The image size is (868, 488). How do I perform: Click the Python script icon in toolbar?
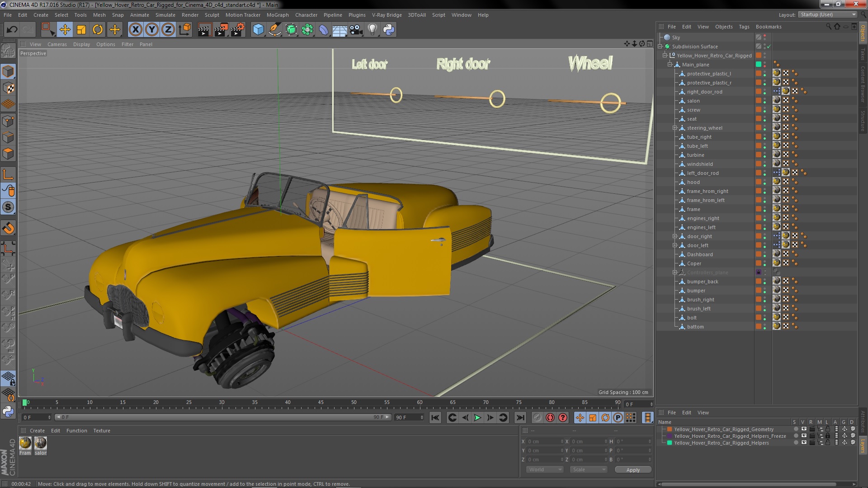pyautogui.click(x=389, y=30)
